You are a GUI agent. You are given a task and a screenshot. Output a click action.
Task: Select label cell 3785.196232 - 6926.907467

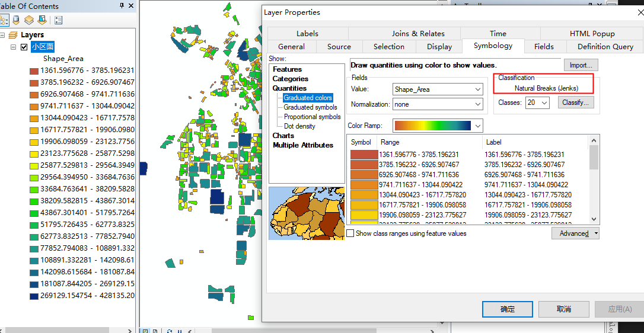tap(524, 165)
